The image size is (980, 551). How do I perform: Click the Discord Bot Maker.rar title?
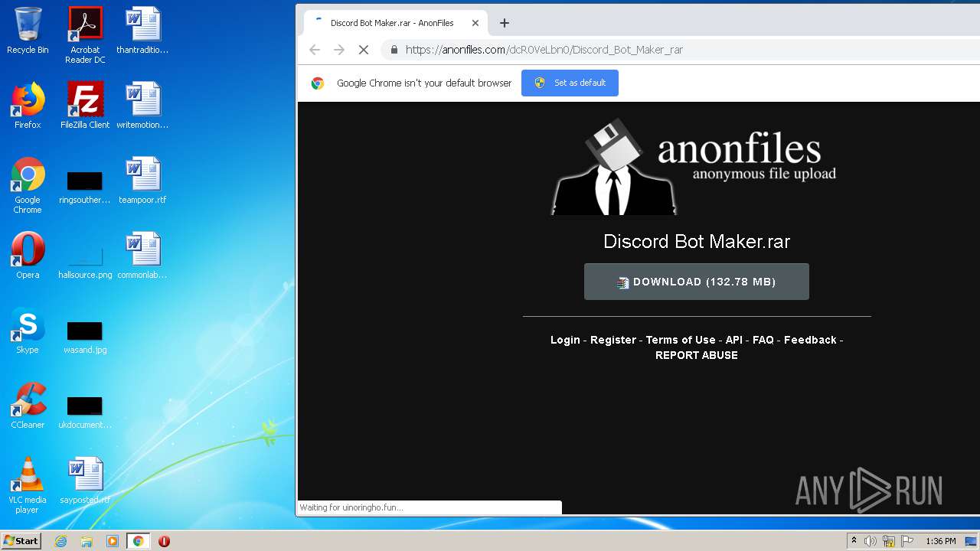click(697, 241)
